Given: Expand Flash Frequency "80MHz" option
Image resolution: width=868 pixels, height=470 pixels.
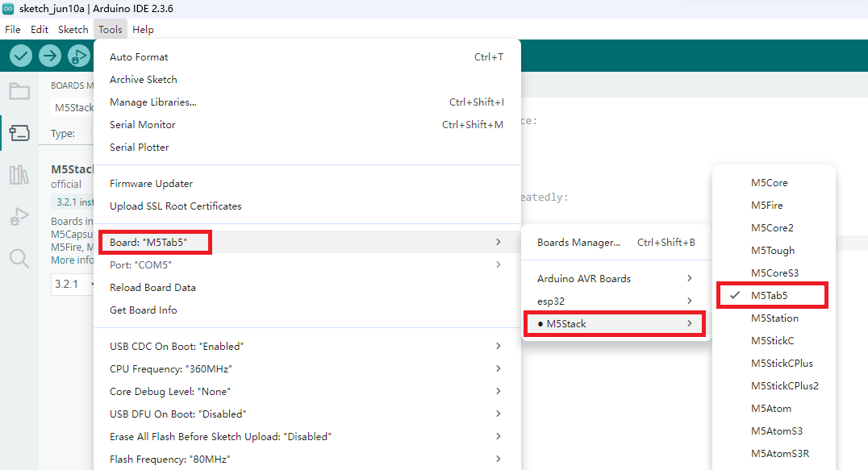Looking at the screenshot, I should [307, 460].
